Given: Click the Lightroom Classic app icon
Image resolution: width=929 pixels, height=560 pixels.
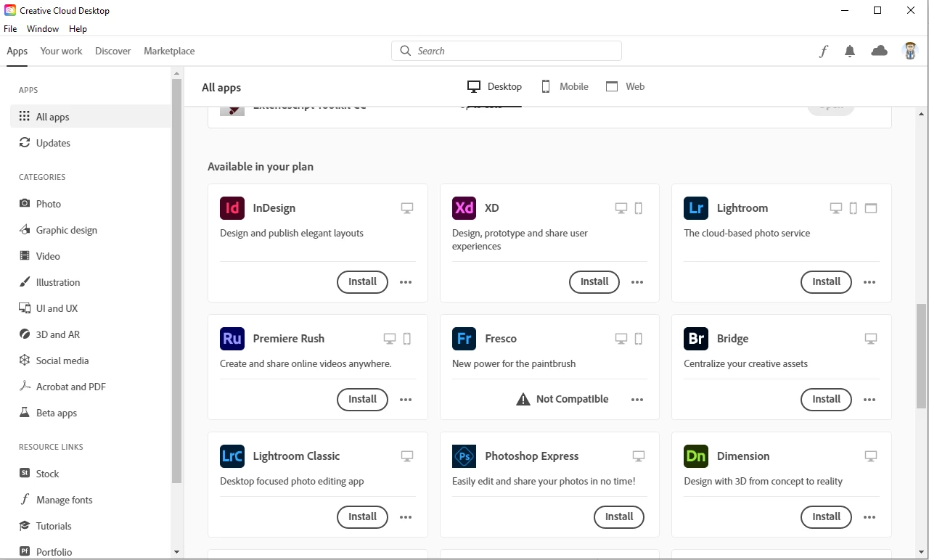Looking at the screenshot, I should click(232, 456).
